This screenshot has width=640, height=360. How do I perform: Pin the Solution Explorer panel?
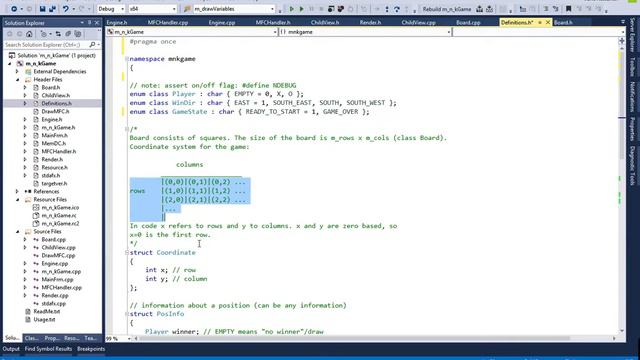(89, 23)
